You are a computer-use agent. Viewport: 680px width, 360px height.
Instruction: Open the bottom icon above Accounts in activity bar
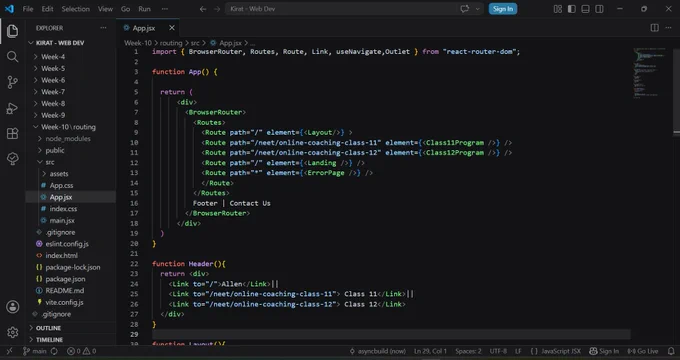pyautogui.click(x=13, y=159)
